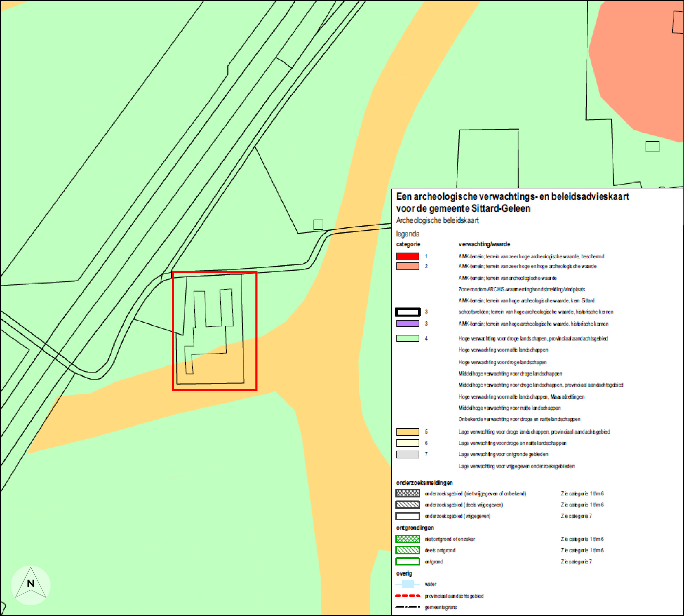This screenshot has width=684, height=616.
Task: Click the light blue water legend symbol
Action: point(408,584)
